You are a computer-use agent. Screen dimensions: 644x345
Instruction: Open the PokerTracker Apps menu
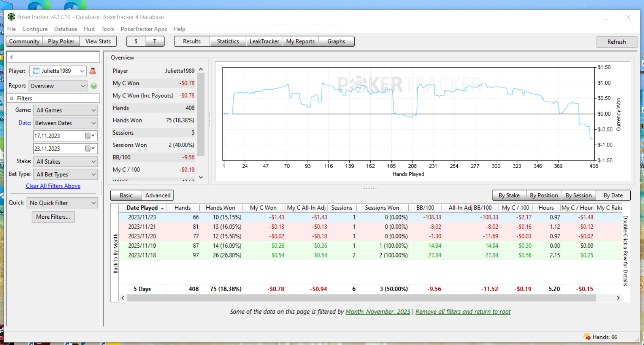[144, 29]
